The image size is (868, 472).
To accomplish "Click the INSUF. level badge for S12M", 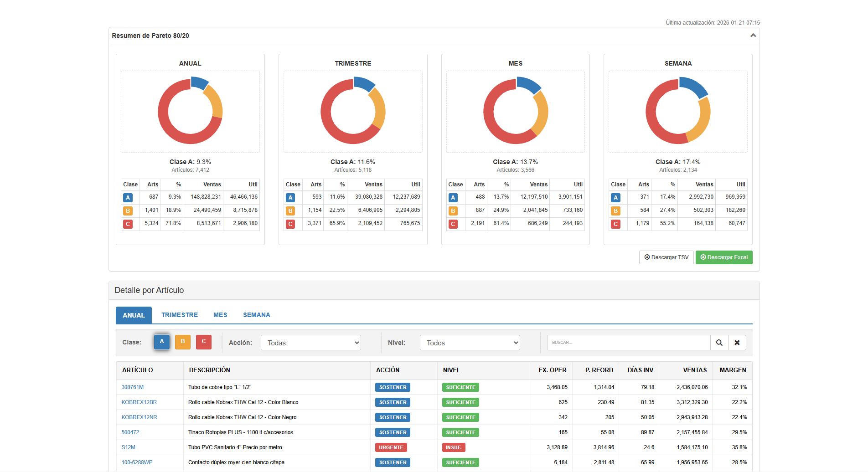I will pos(454,447).
